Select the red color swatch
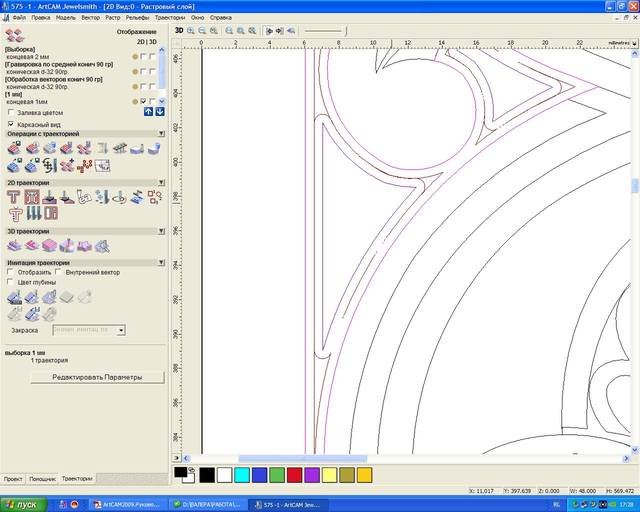This screenshot has height=512, width=640. [x=293, y=474]
